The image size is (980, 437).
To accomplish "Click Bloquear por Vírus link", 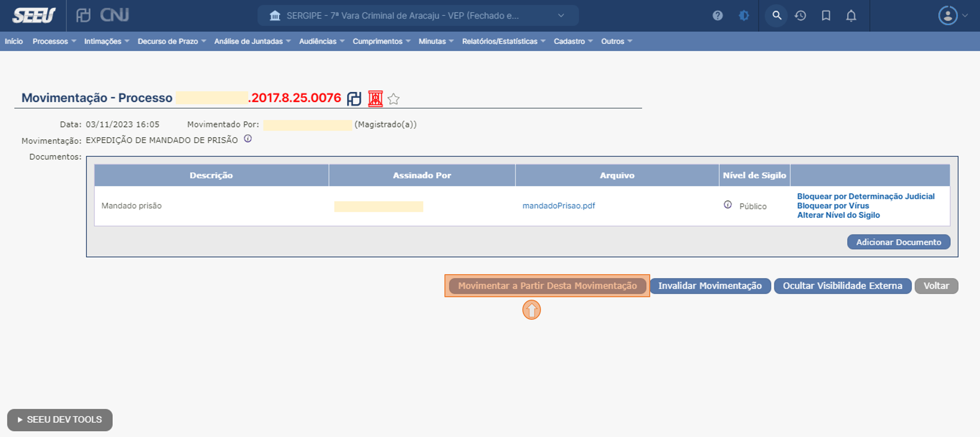I will pyautogui.click(x=833, y=206).
